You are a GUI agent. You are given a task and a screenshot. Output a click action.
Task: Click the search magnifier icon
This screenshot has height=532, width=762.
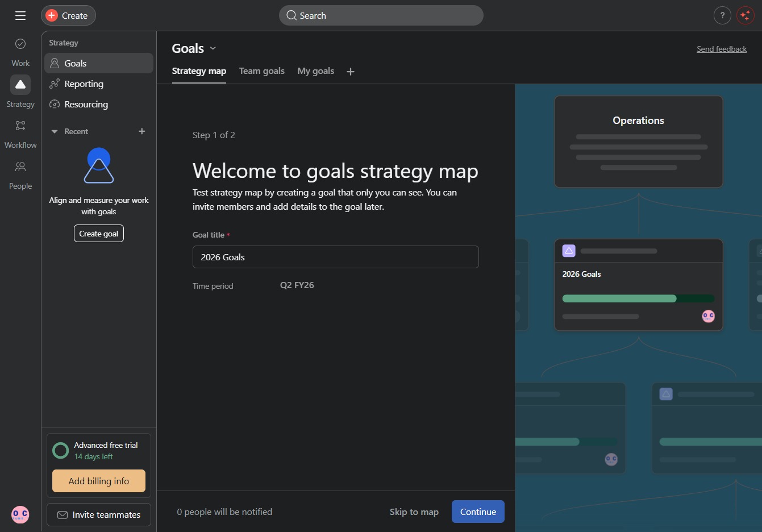[x=292, y=15]
